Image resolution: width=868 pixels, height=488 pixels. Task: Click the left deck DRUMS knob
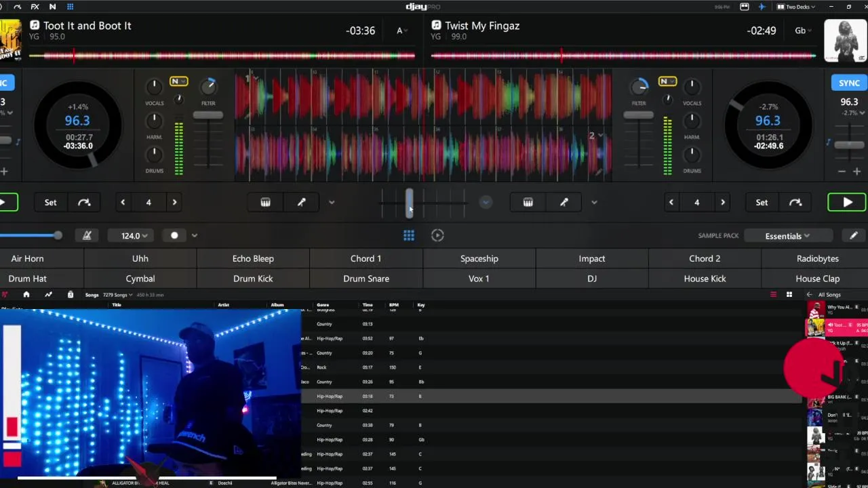[x=154, y=155]
